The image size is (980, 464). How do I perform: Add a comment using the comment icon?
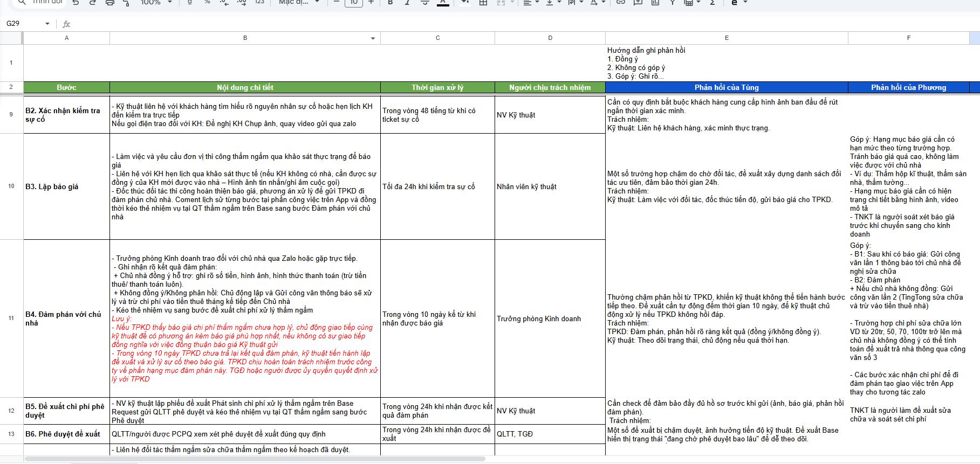(638, 3)
